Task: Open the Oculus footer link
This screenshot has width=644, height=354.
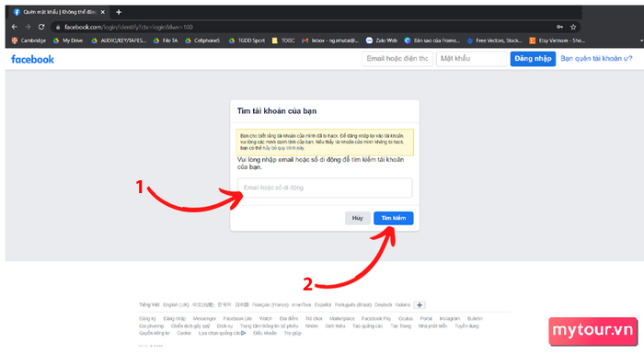Action: (406, 319)
